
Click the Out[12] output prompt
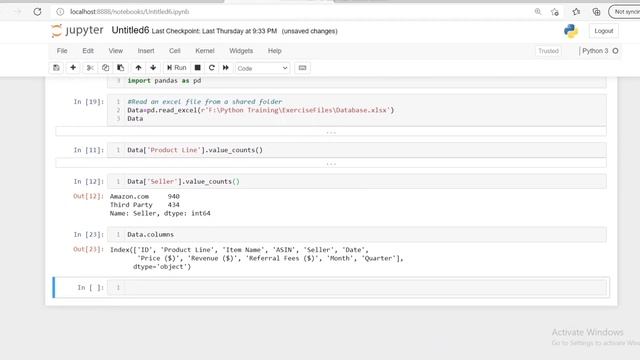point(89,196)
